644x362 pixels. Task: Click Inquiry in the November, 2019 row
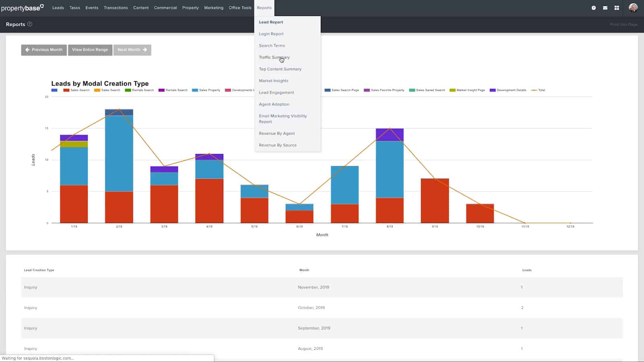(x=31, y=287)
